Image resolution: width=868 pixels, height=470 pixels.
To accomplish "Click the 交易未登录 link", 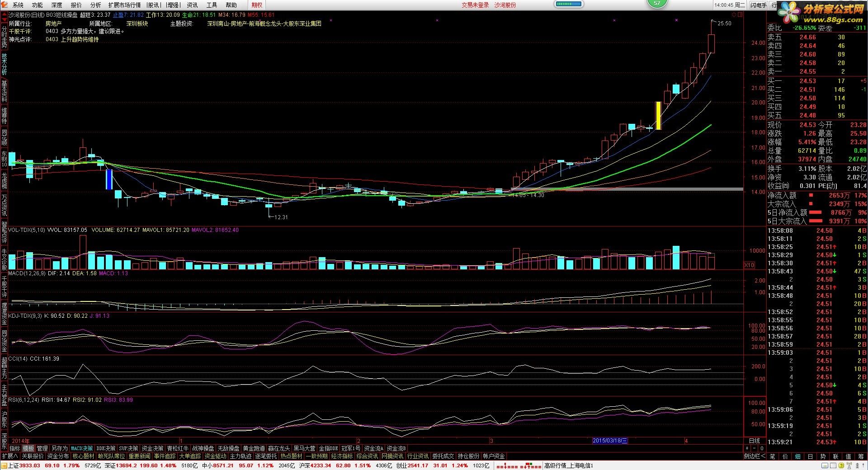I will tap(475, 5).
